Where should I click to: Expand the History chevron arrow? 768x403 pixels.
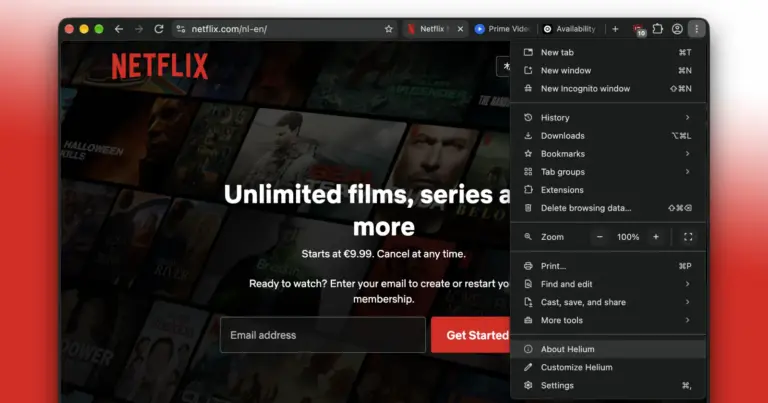(x=688, y=118)
